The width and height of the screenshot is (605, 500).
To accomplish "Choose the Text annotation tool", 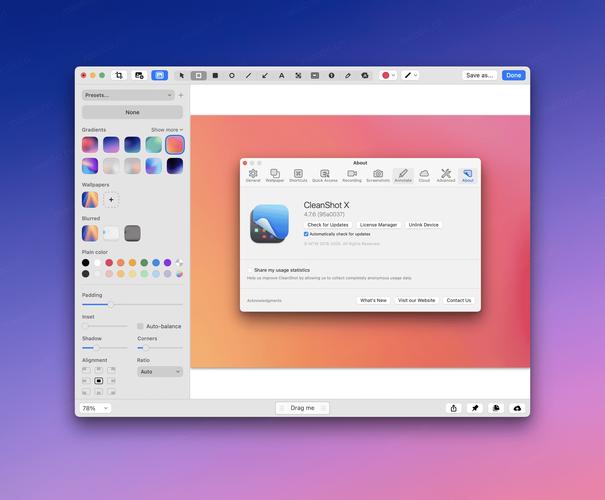I will (x=281, y=75).
